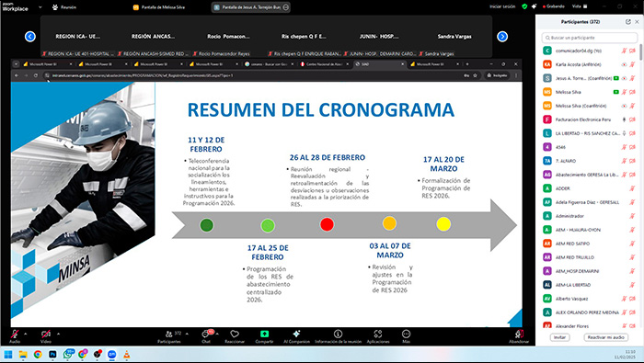Select Sandra Vargas video tile
Viewport: 644px width, 363px height.
[x=454, y=37]
